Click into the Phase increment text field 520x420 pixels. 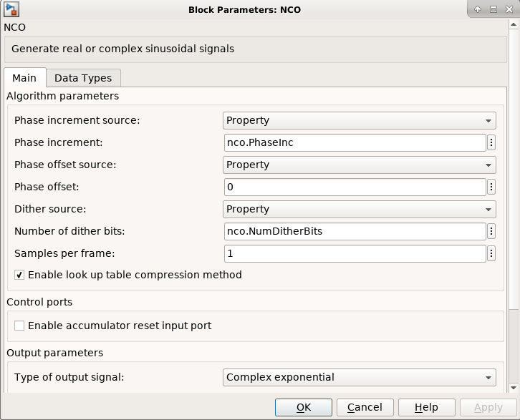[355, 142]
